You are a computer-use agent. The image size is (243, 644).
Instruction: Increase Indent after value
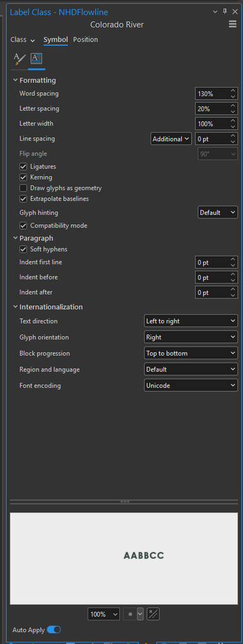(233, 289)
